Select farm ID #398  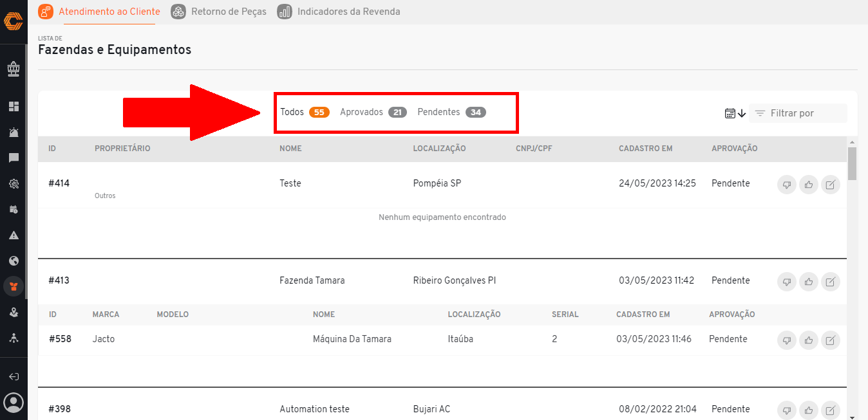coord(59,409)
